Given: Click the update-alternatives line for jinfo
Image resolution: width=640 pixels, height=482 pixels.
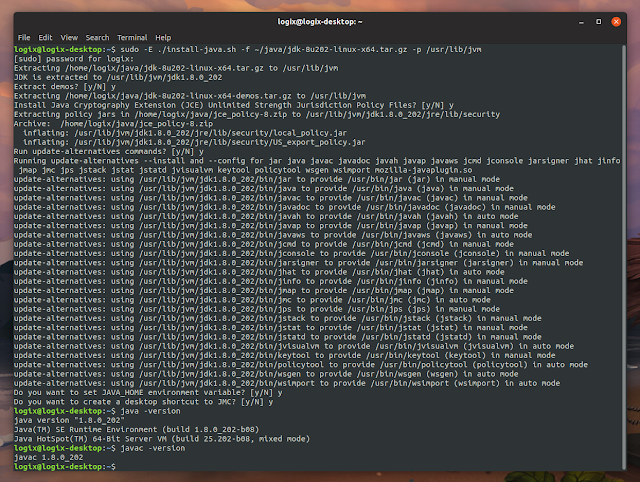Looking at the screenshot, I should 271,281.
